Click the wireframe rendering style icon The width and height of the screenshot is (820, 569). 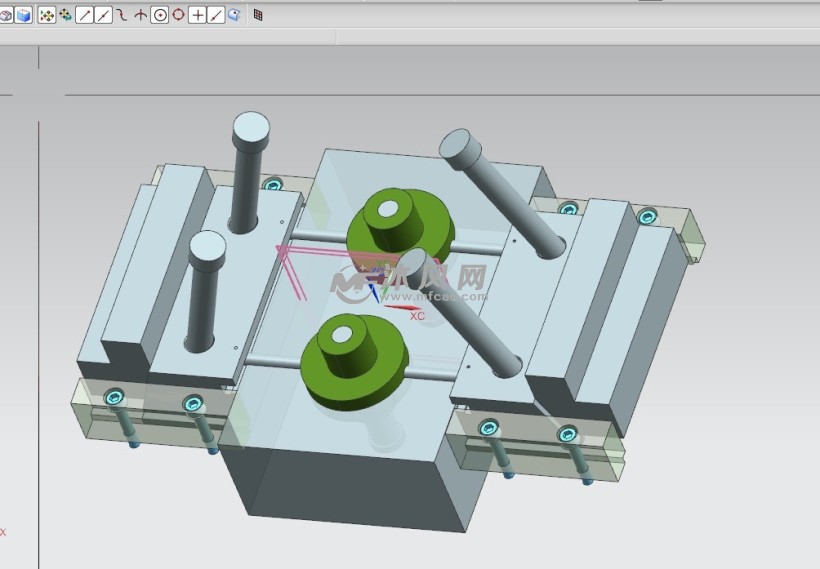pos(5,15)
